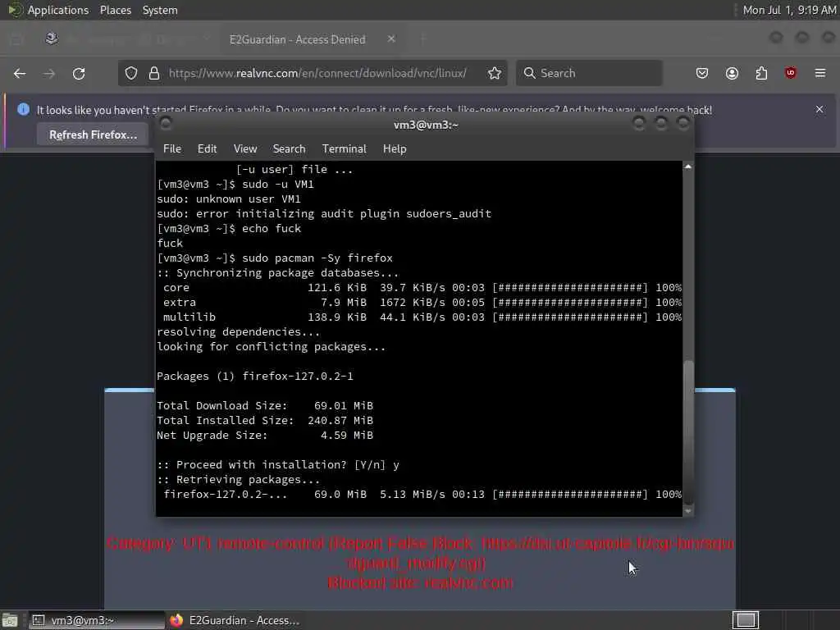This screenshot has width=840, height=630.
Task: Open the Firefox account icon
Action: pyautogui.click(x=732, y=73)
